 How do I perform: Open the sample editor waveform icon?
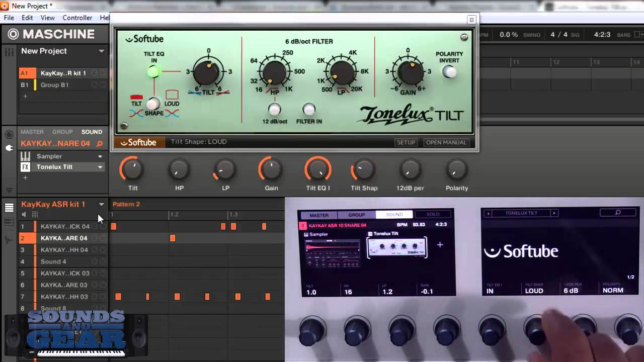(9, 240)
